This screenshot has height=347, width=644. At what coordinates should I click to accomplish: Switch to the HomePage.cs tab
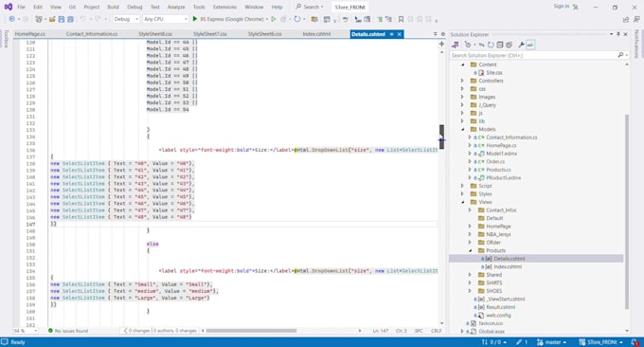[30, 34]
